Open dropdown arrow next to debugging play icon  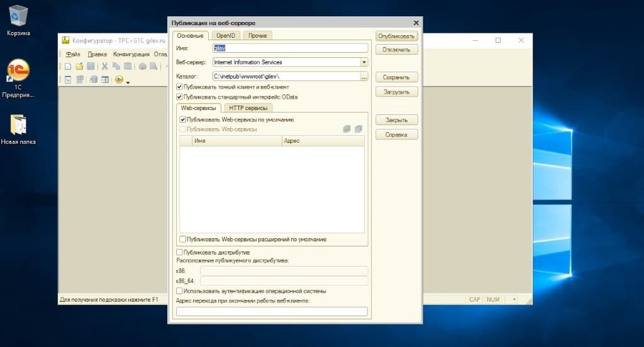pyautogui.click(x=128, y=82)
